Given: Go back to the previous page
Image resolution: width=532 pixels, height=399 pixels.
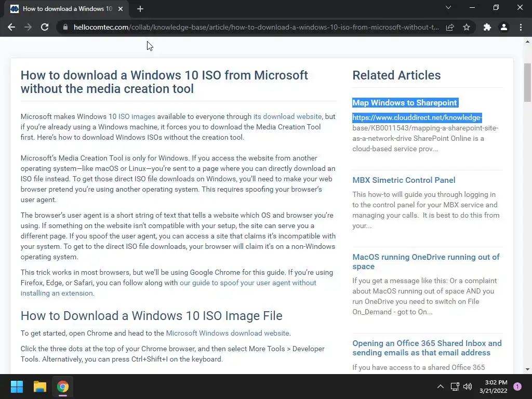Looking at the screenshot, I should (x=11, y=27).
